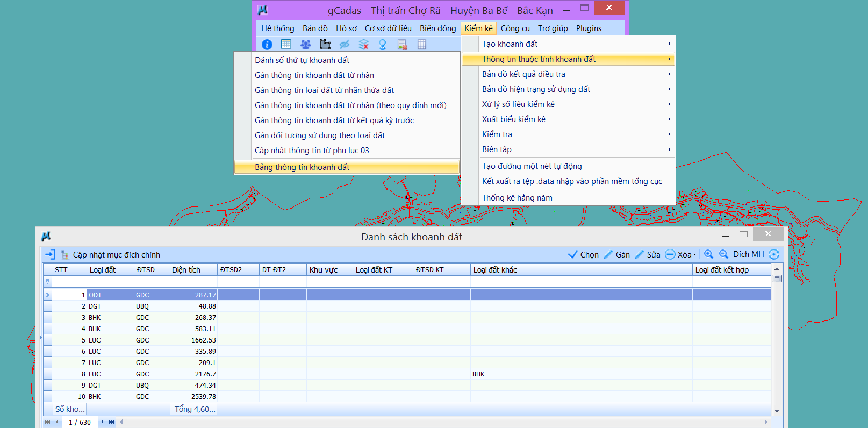Click the delete layers icon with red X
This screenshot has height=428, width=868.
364,45
